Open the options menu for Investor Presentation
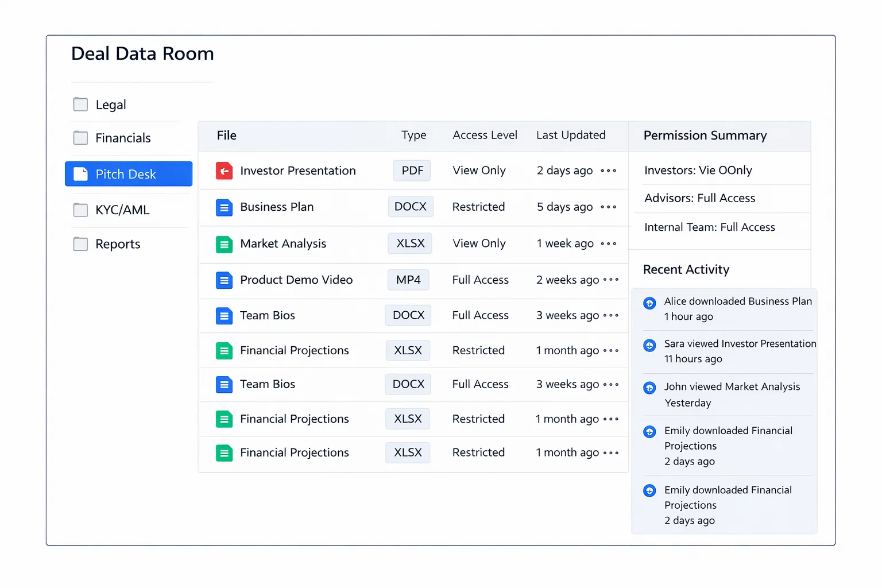Viewport: 882px width, 588px height. (608, 171)
